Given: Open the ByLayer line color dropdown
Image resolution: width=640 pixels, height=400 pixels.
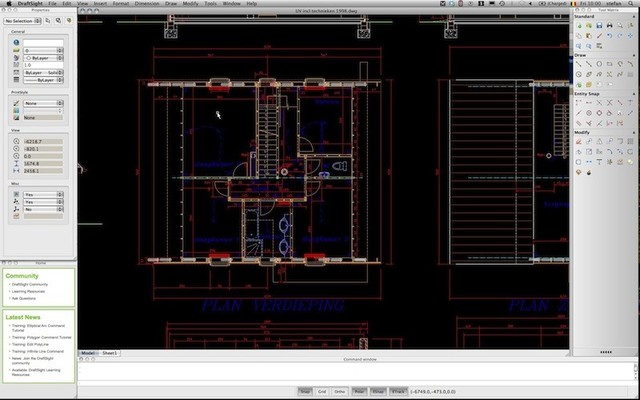Looking at the screenshot, I should (43, 58).
